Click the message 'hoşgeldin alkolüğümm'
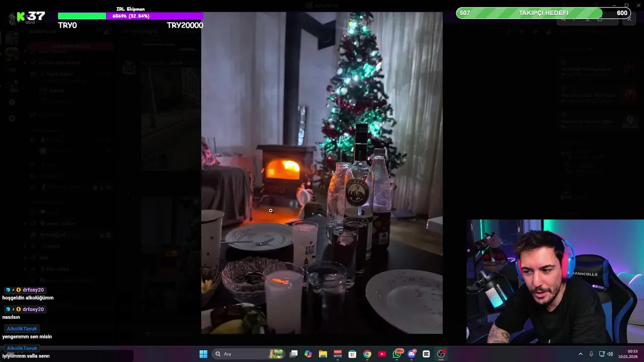This screenshot has width=644, height=362. tap(28, 298)
